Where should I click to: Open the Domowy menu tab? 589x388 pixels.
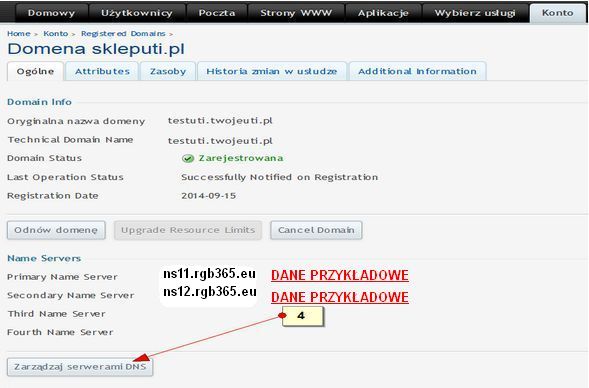[51, 13]
